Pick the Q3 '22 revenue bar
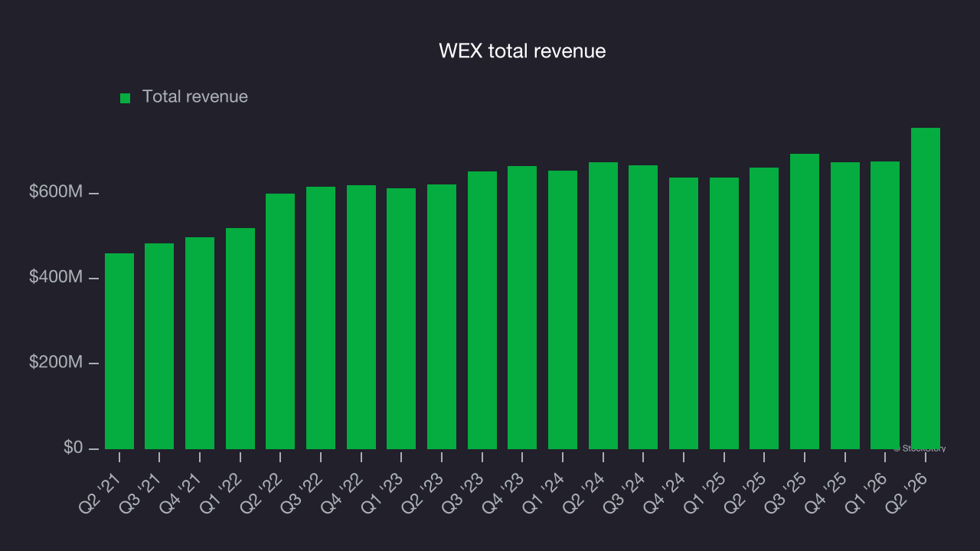The image size is (980, 551). (321, 318)
